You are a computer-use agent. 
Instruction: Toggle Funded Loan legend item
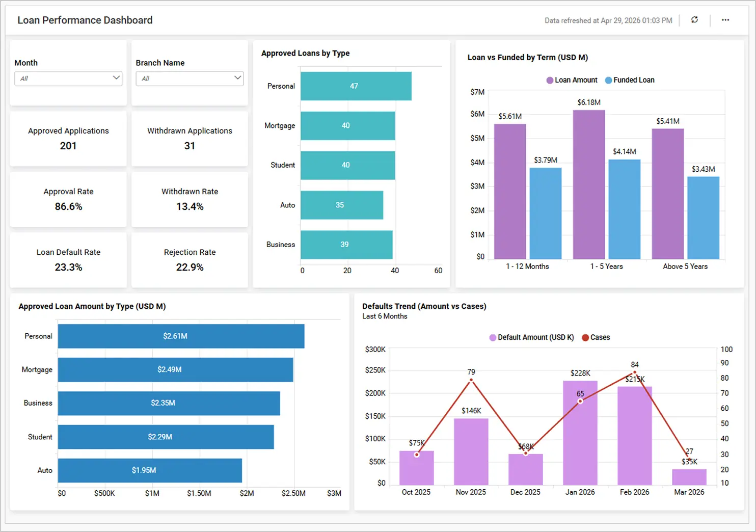(630, 80)
